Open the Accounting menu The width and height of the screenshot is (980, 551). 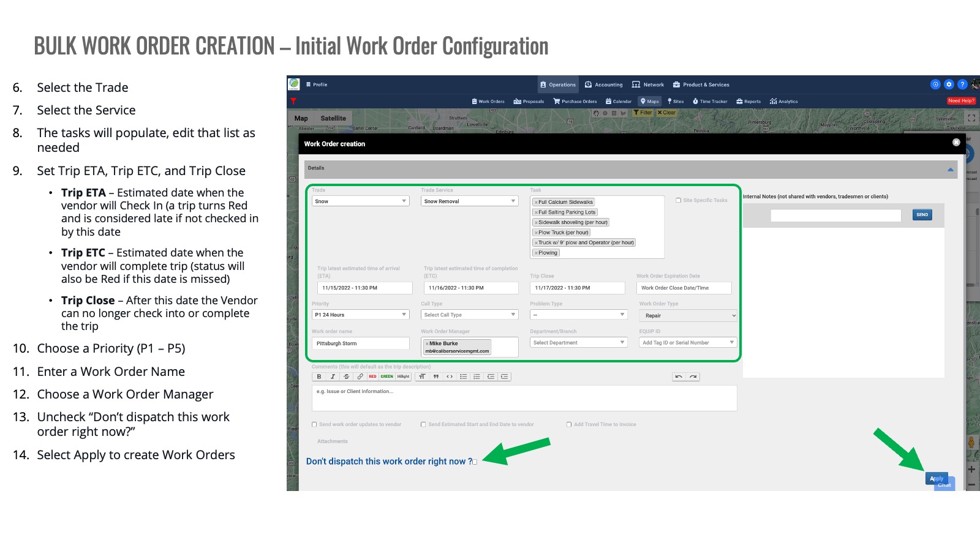(x=604, y=84)
